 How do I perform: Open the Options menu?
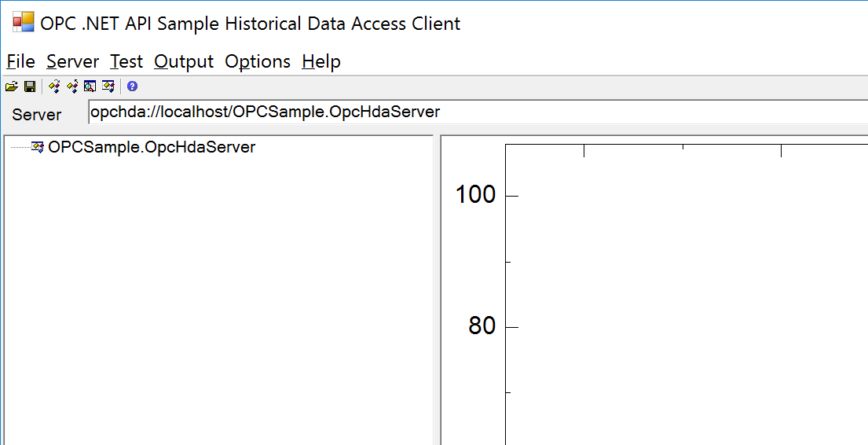point(258,61)
